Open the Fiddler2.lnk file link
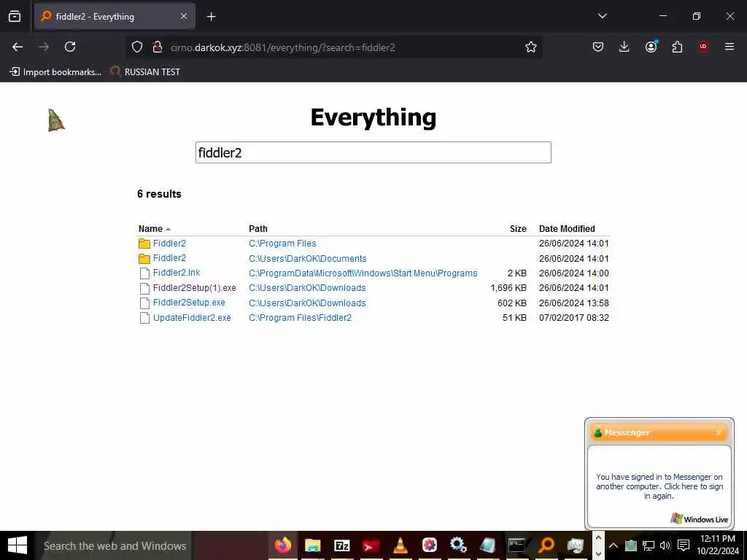 coord(177,273)
